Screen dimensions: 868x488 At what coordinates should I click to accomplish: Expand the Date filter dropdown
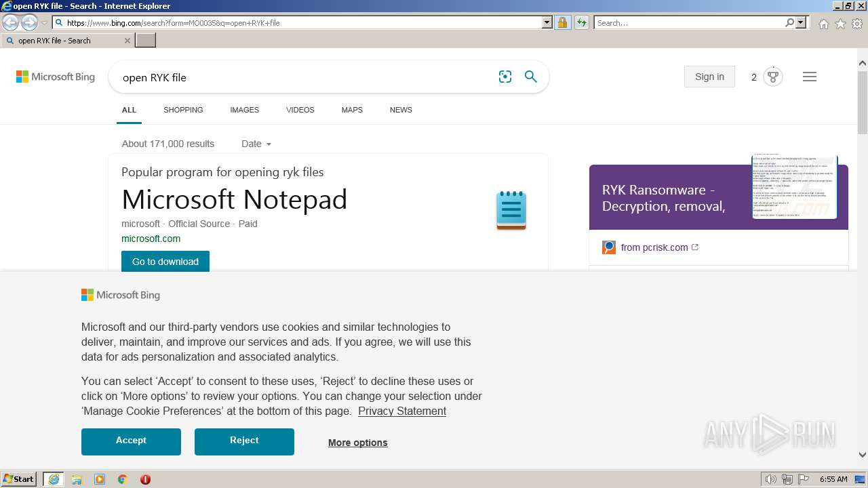coord(256,144)
